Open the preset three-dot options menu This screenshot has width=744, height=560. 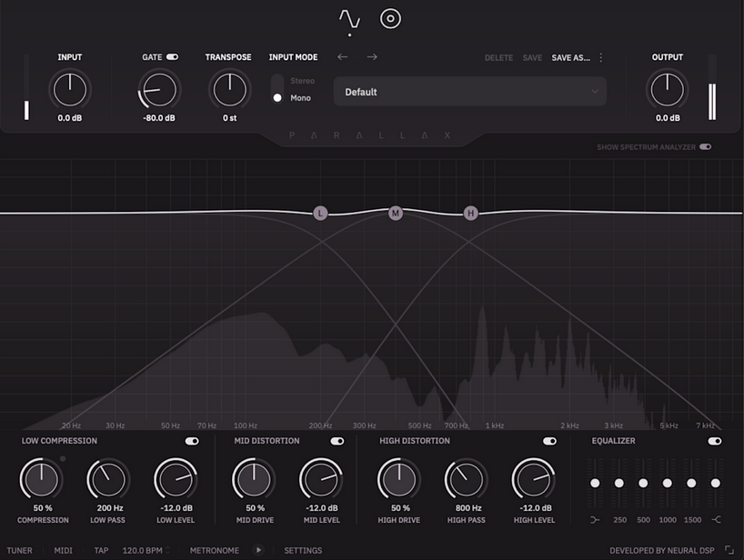point(600,57)
